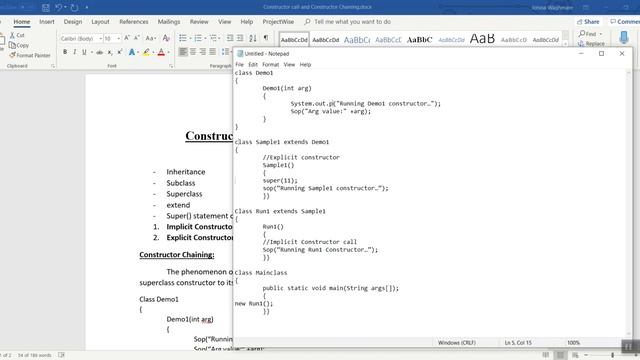Apply the Title style with large AaB preview
Image resolution: width=640 pixels, height=360 pixels.
[x=482, y=39]
